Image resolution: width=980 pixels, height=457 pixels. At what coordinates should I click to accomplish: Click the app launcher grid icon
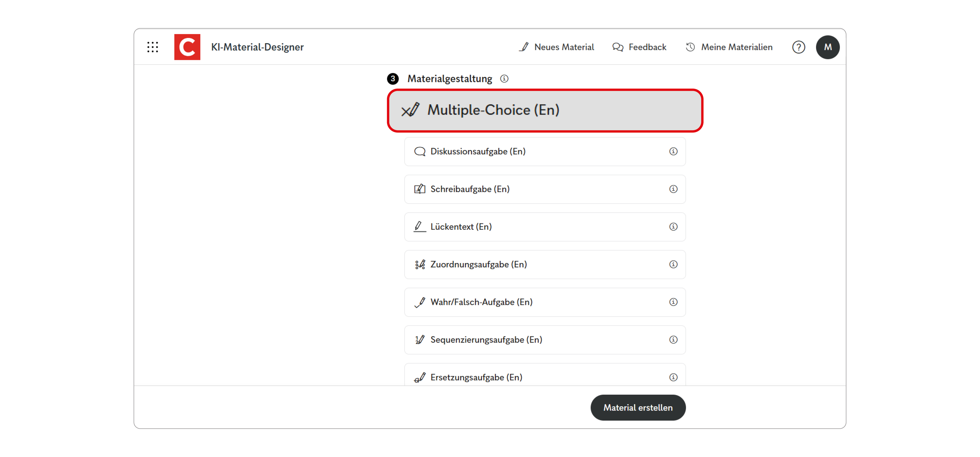(152, 47)
